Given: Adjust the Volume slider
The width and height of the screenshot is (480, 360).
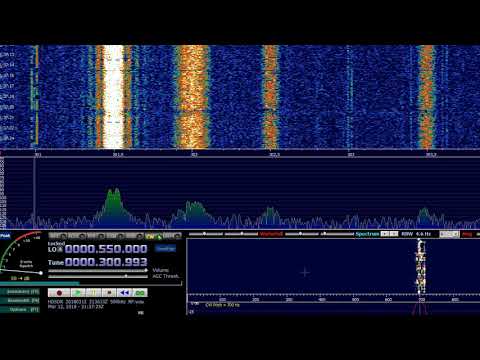Looking at the screenshot, I should (x=98, y=270).
